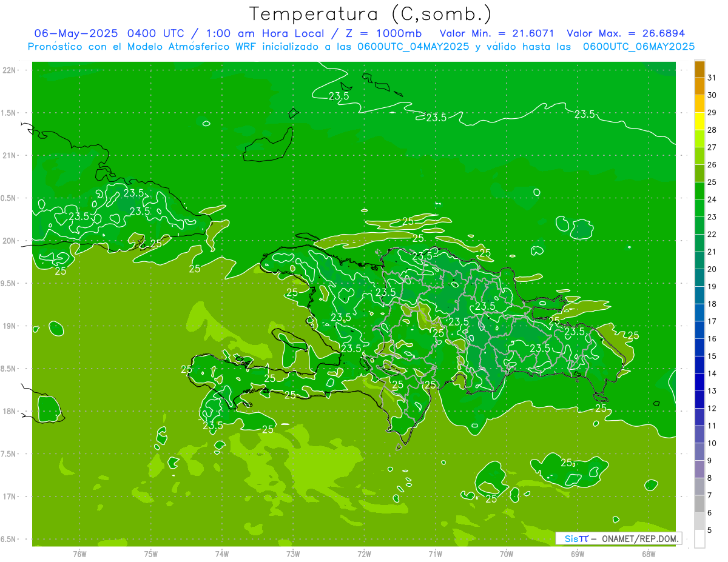
Task: Click the '76W' longitude axis label
Action: coord(79,554)
